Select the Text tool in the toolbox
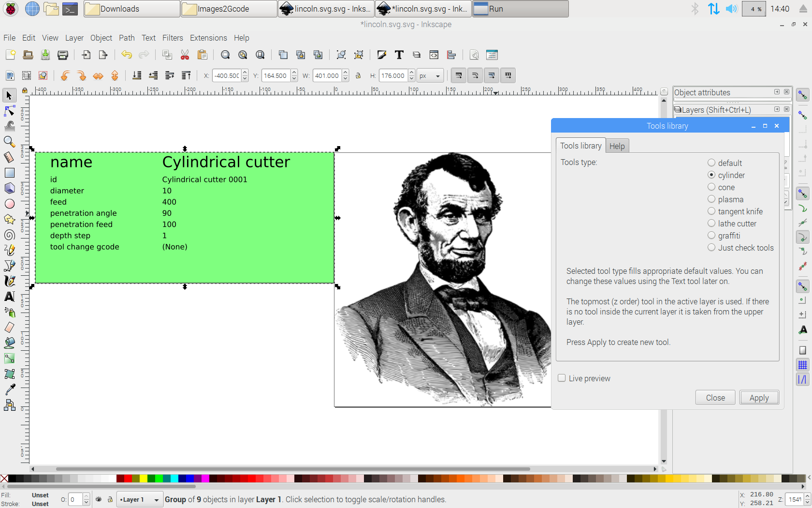This screenshot has height=508, width=812. coord(9,297)
